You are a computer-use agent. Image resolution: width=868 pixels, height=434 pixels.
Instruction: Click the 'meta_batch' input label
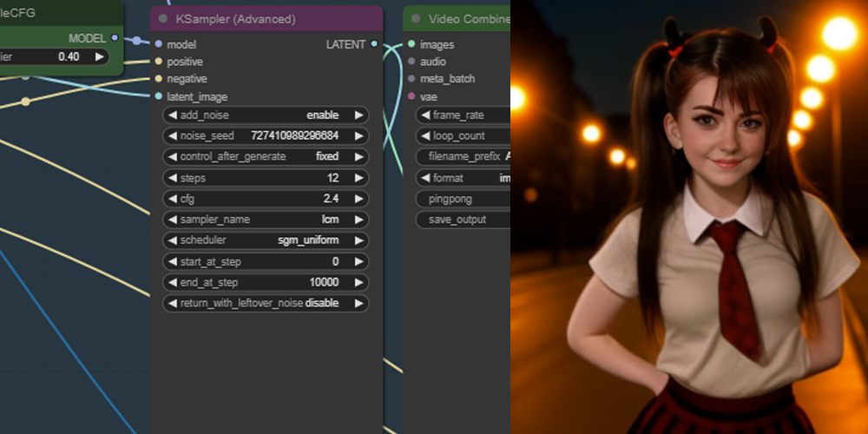point(447,79)
